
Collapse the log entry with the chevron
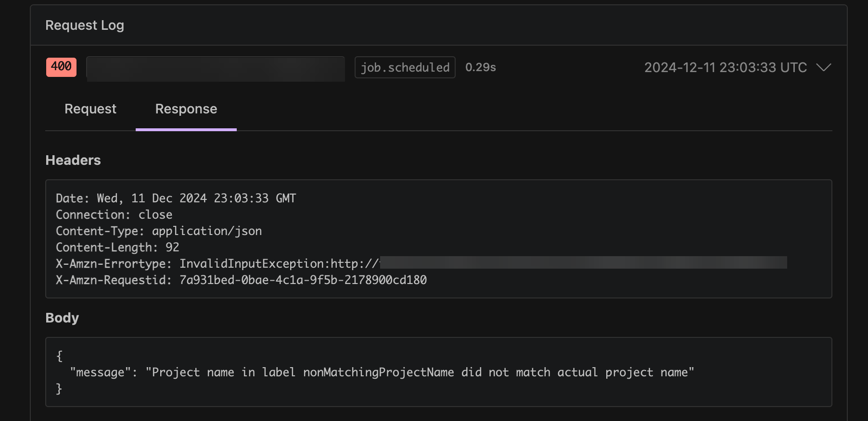[824, 67]
